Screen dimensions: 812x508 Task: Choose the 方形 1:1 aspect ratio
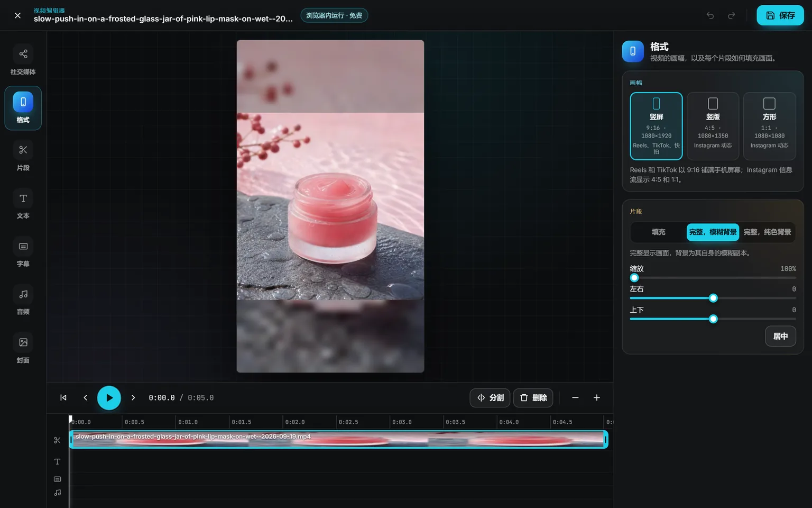pos(769,126)
